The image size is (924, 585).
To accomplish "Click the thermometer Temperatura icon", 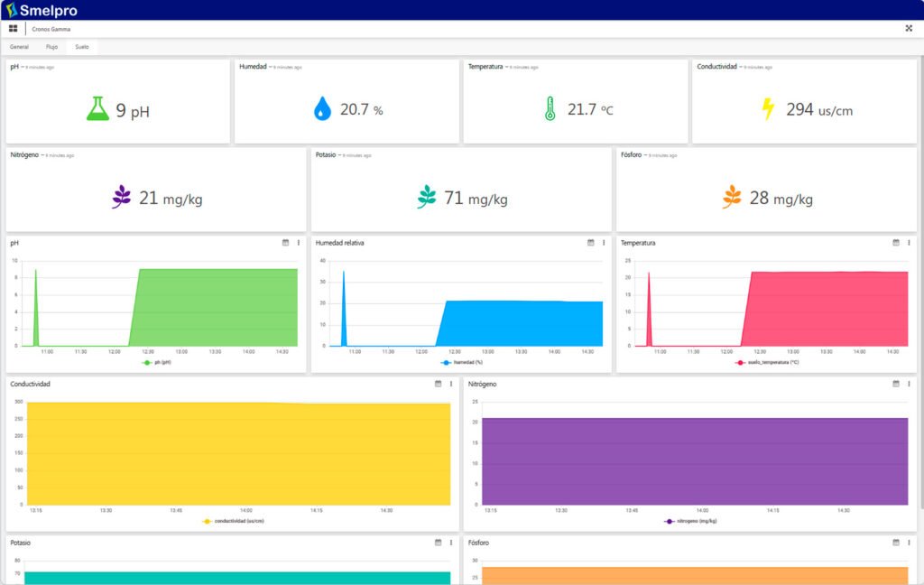I will 550,109.
